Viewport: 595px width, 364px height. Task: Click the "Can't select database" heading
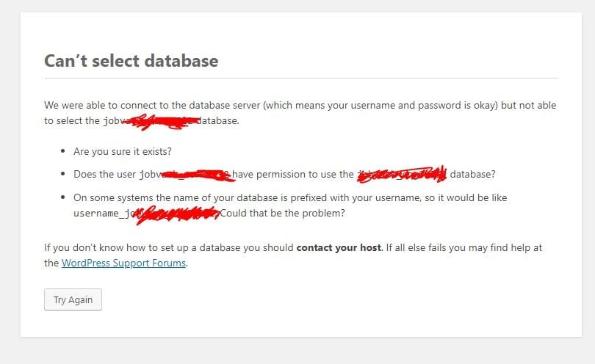[131, 60]
